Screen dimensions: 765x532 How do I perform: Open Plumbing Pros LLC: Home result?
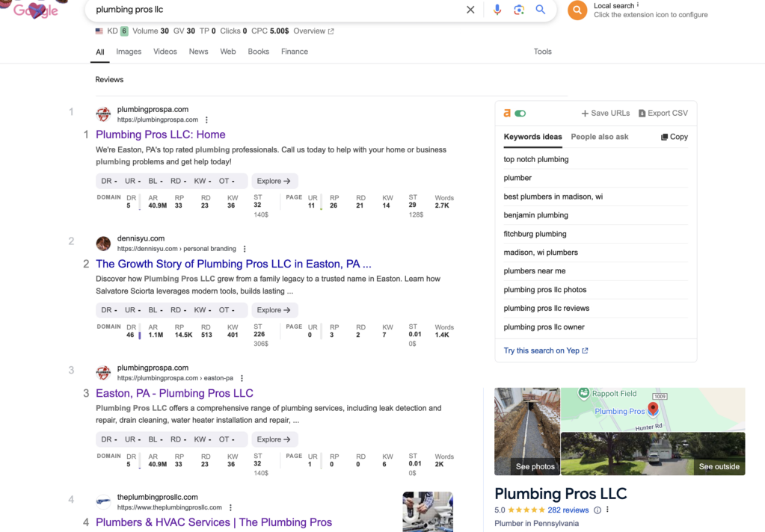point(161,134)
